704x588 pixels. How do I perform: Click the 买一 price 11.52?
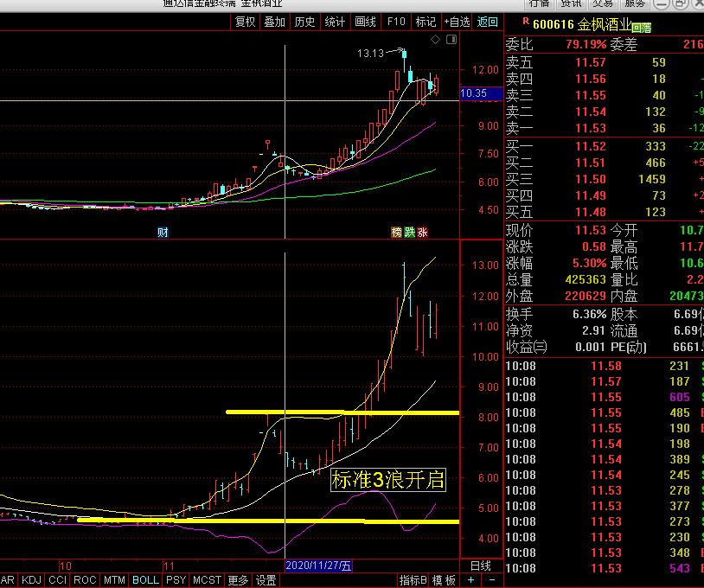tap(591, 146)
